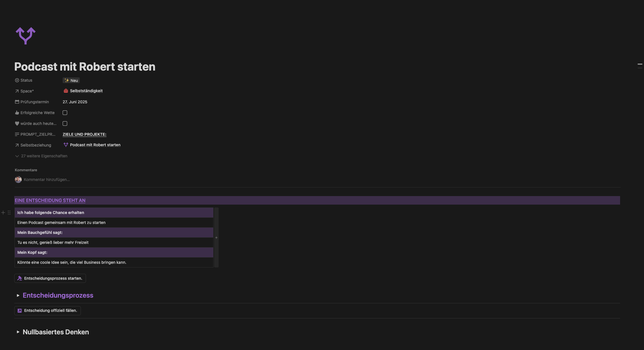This screenshot has width=644, height=350.
Task: Tick the Erfolgreiche Wette checkbox
Action: (65, 113)
